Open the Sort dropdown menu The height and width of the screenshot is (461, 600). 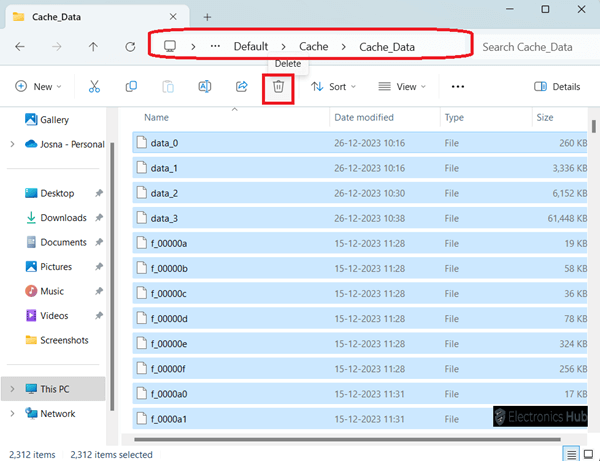pyautogui.click(x=333, y=87)
